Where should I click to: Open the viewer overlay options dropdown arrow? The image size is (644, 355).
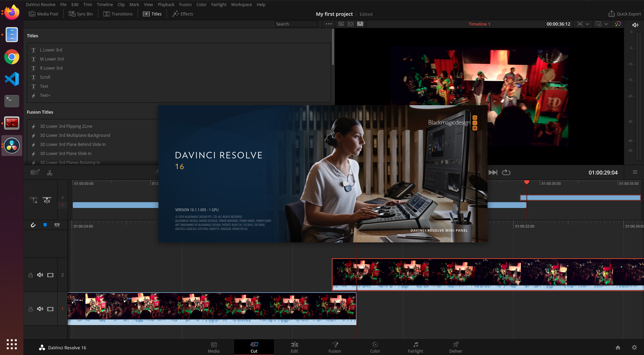[606, 24]
